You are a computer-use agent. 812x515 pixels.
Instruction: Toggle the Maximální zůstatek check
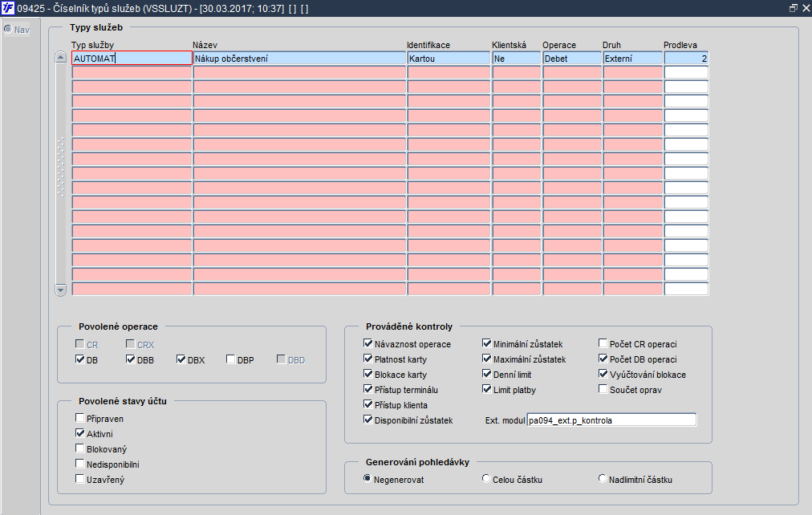[x=487, y=359]
